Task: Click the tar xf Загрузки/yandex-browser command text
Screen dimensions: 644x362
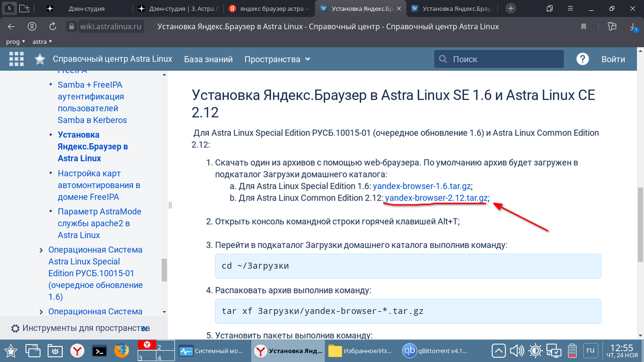Action: tap(323, 311)
